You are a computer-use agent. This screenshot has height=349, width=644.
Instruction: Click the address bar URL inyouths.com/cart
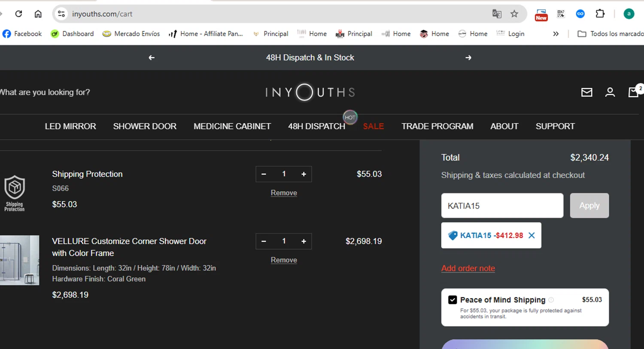tap(102, 14)
